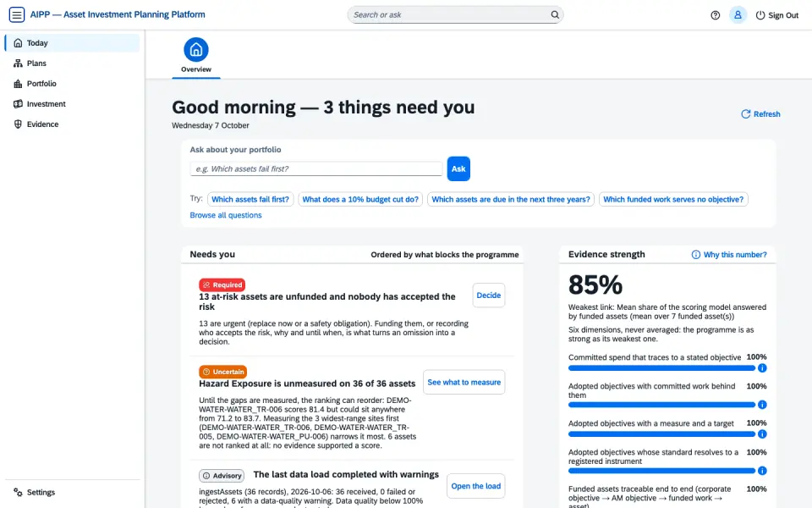Click the Refresh link text
The height and width of the screenshot is (508, 812).
(x=766, y=114)
